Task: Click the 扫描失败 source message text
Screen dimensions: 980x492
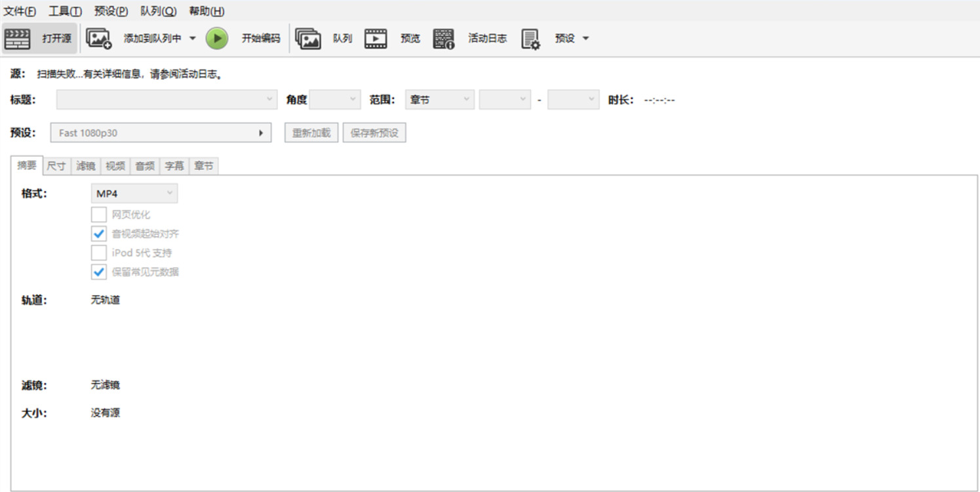Action: click(130, 74)
